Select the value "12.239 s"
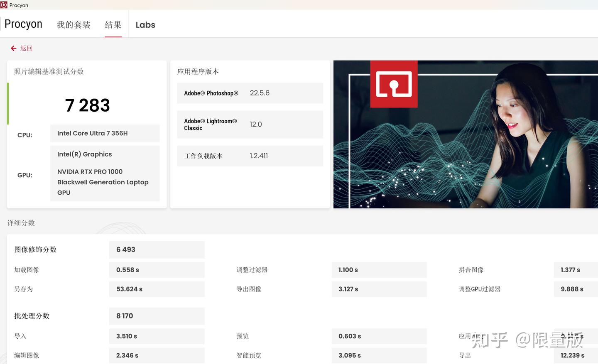This screenshot has width=598, height=364. (573, 355)
